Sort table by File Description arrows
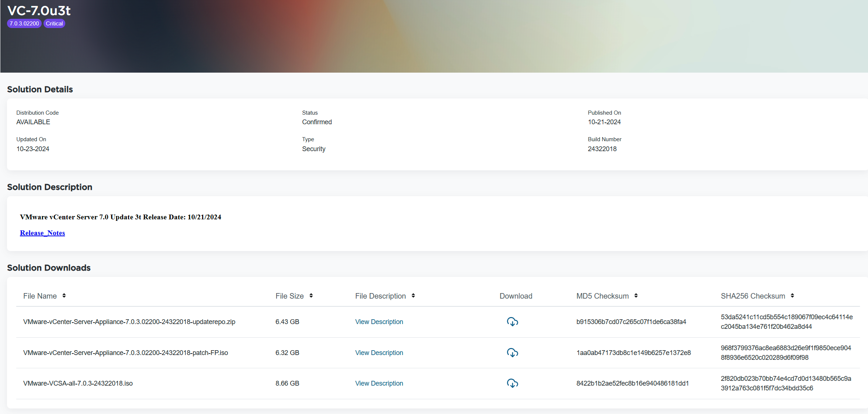This screenshot has height=414, width=868. click(x=413, y=296)
